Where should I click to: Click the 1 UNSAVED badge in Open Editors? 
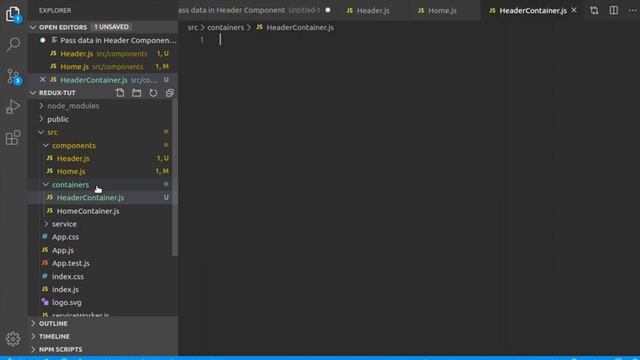coord(111,27)
